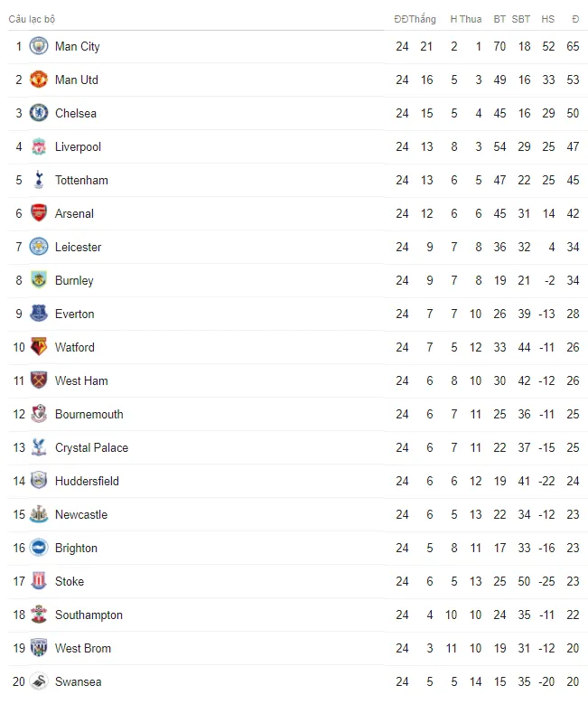The image size is (588, 704).
Task: Select the HS goal difference column header
Action: coord(547,19)
